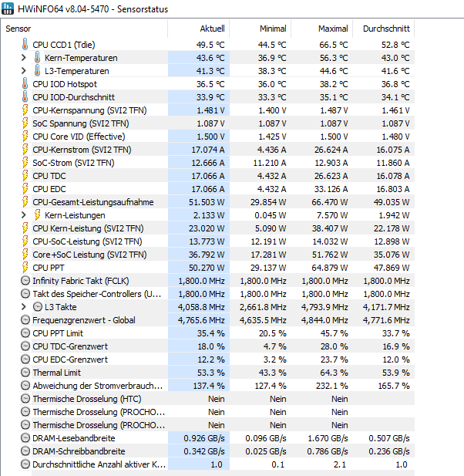The height and width of the screenshot is (476, 464).
Task: Select the CPU Core VID (Effective) label
Action: pos(79,137)
